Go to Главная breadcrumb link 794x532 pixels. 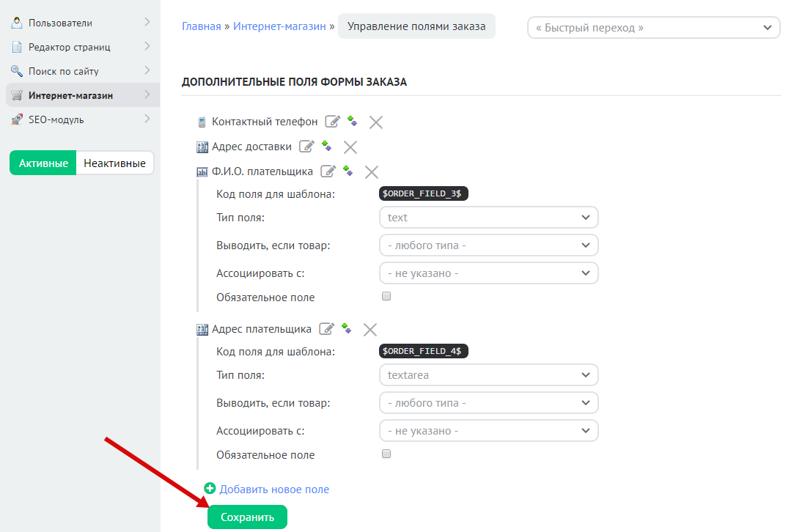point(201,26)
